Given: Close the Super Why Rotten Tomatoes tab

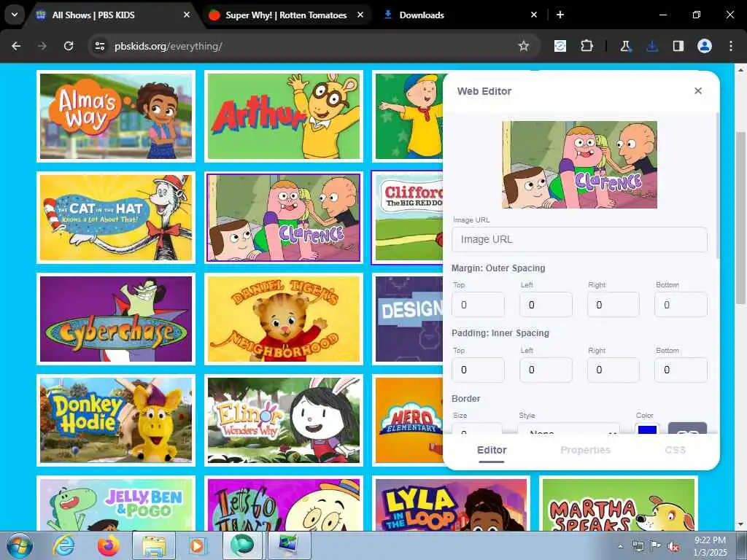Looking at the screenshot, I should [x=360, y=15].
